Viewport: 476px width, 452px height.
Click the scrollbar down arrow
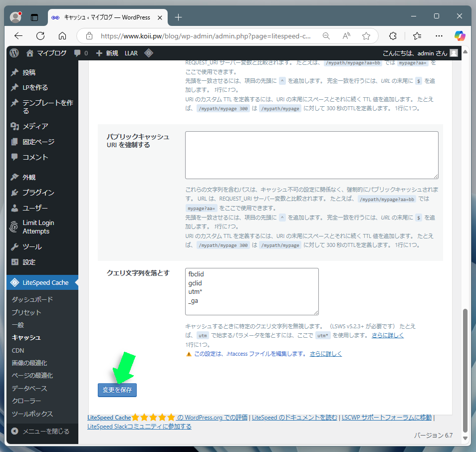465,438
